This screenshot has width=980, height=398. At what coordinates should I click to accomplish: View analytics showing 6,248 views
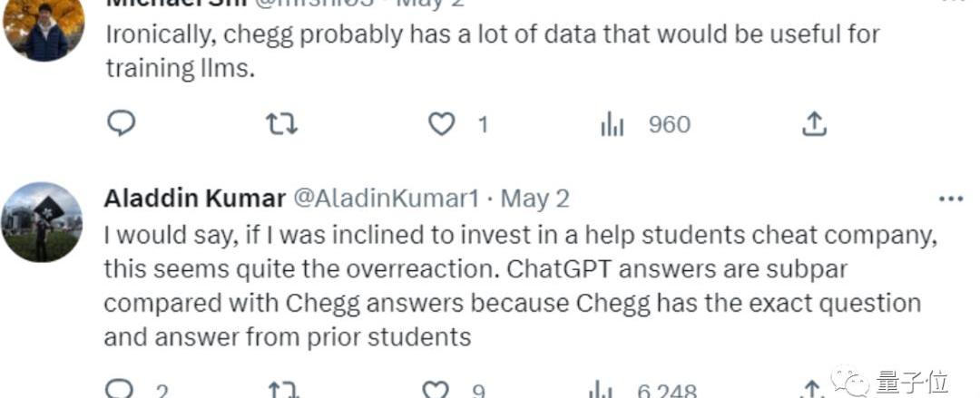643,392
